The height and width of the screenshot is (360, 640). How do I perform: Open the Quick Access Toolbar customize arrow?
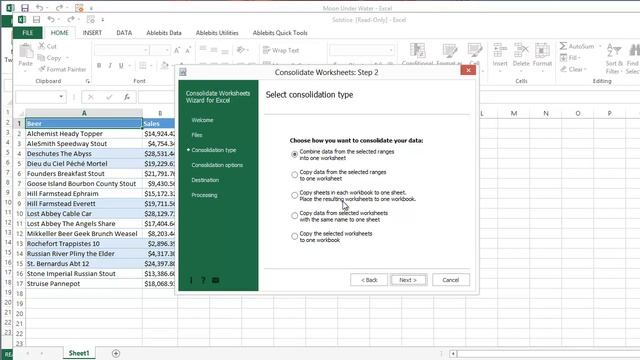point(102,20)
